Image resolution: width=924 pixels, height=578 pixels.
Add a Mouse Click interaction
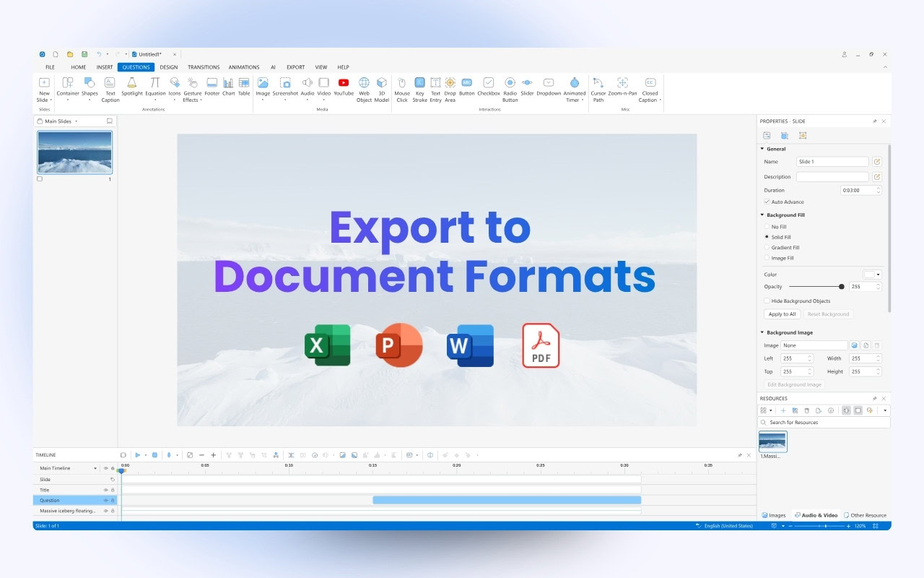click(x=402, y=88)
